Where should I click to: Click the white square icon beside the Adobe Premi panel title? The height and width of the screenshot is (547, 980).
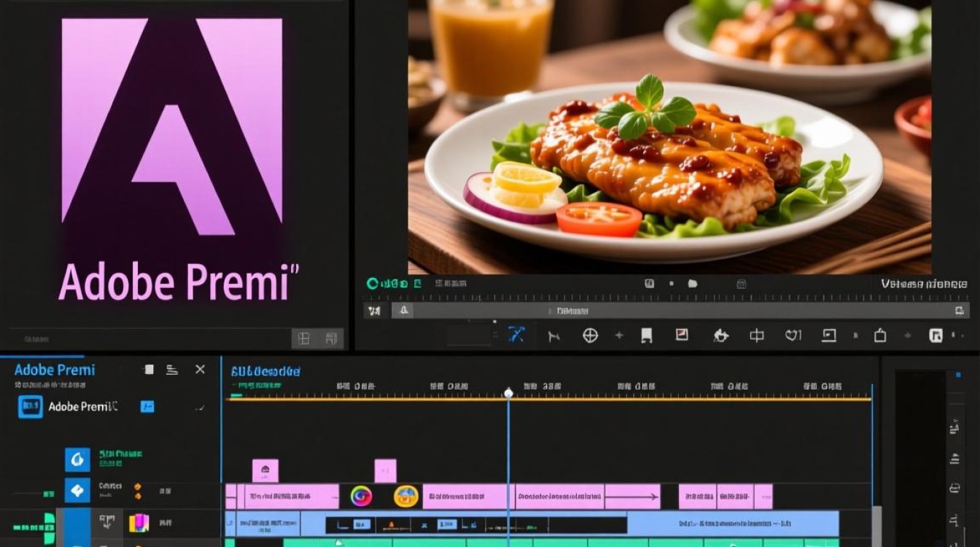149,370
